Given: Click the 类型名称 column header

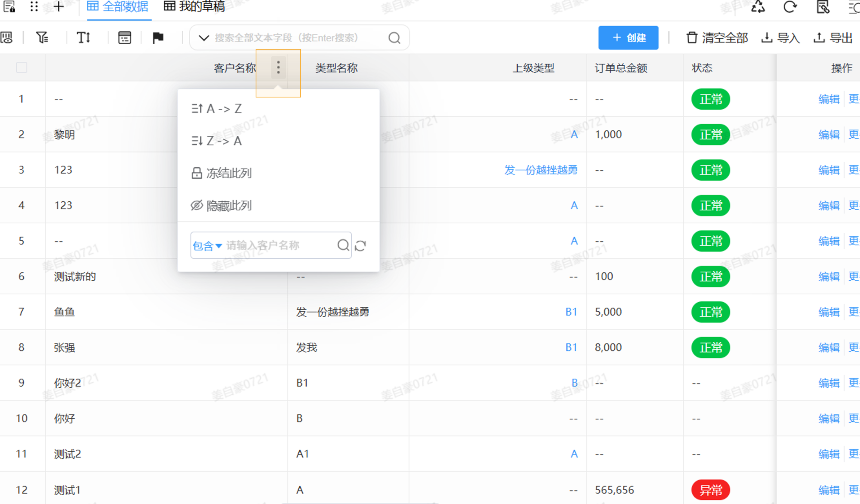Looking at the screenshot, I should click(336, 68).
